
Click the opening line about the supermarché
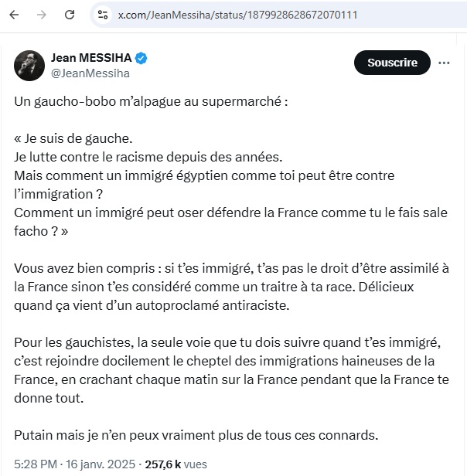click(151, 102)
